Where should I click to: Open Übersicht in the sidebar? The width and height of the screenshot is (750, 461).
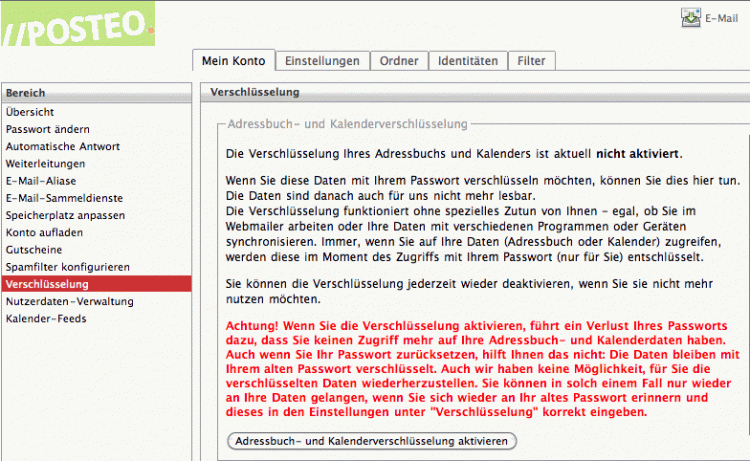pyautogui.click(x=30, y=112)
